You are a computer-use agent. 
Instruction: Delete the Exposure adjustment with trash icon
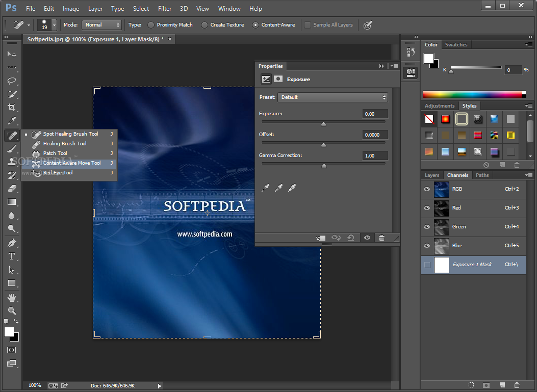(x=381, y=238)
